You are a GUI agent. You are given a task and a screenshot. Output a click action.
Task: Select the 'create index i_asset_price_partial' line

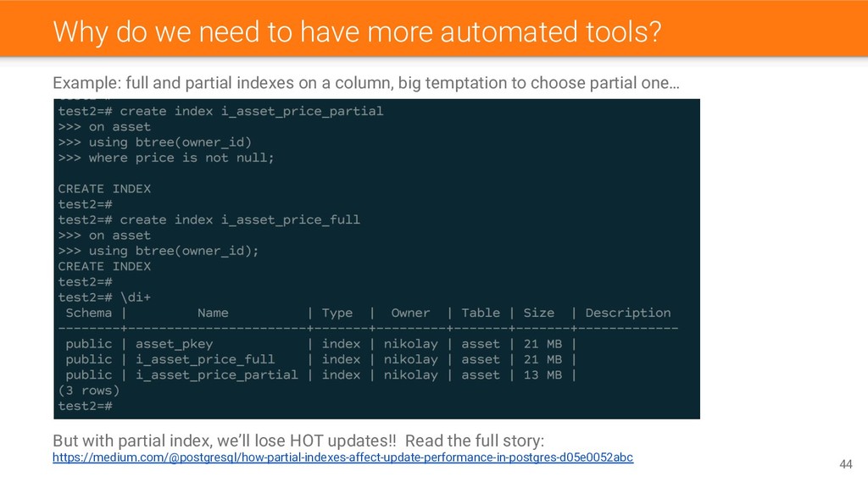220,111
